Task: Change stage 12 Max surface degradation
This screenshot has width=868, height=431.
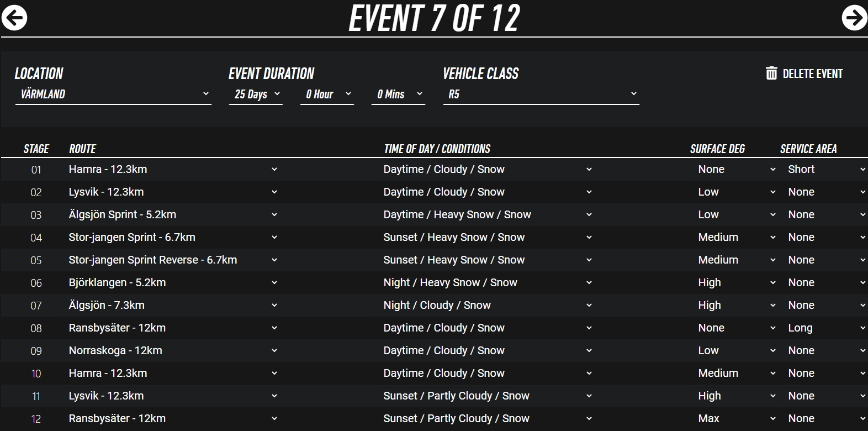Action: (x=737, y=419)
